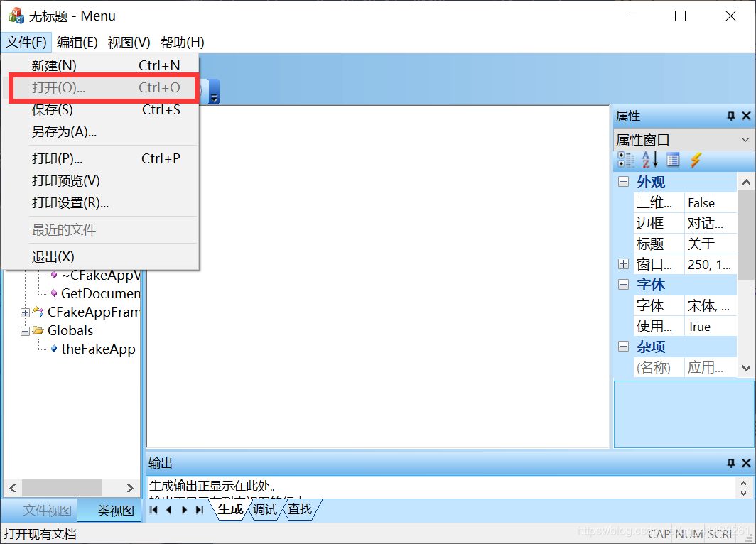Image resolution: width=756 pixels, height=544 pixels.
Task: Open the 视图(V) menu
Action: 129,43
